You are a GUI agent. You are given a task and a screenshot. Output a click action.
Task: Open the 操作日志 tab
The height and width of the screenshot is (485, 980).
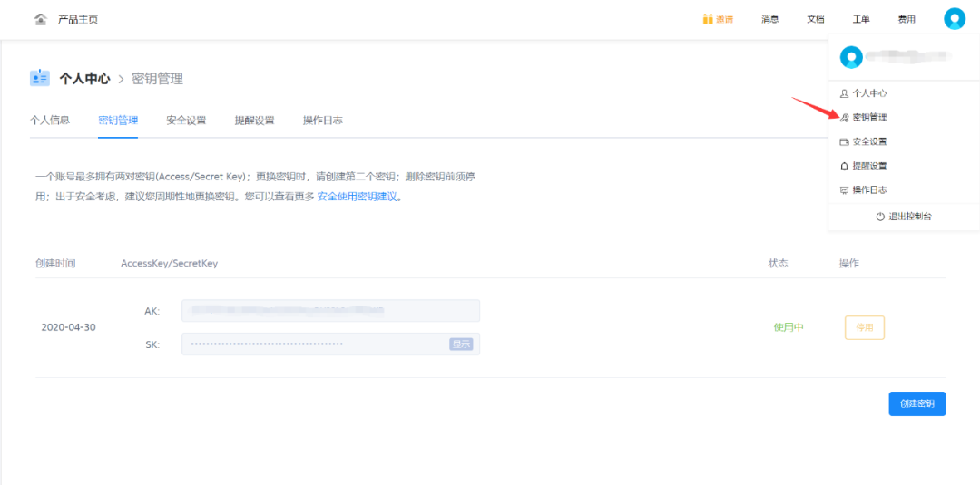tap(322, 121)
